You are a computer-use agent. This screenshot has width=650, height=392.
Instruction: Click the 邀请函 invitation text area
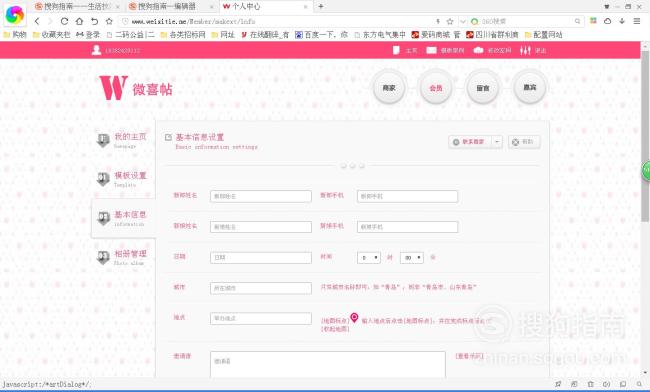click(327, 364)
